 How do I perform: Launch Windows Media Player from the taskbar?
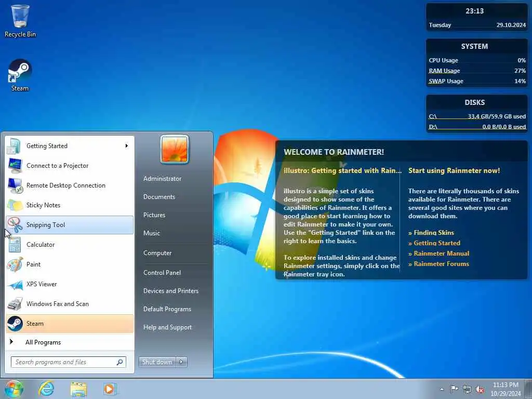pos(110,389)
